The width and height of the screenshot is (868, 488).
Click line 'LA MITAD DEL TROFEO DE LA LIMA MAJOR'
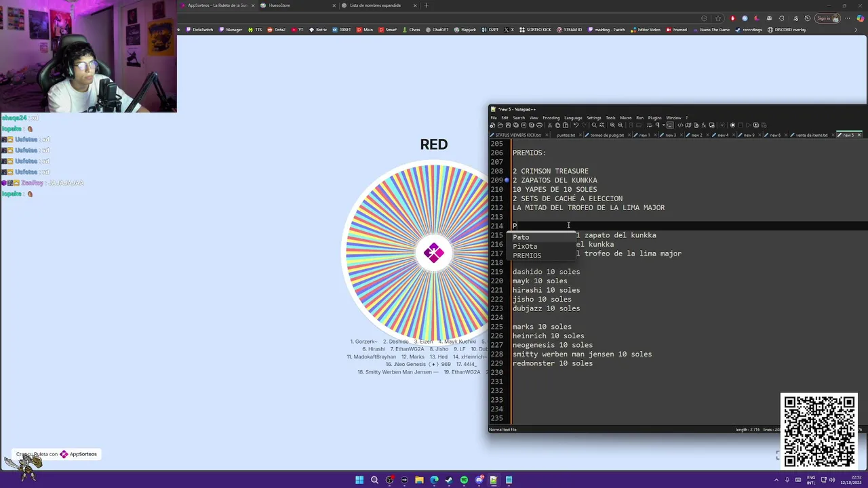(589, 208)
